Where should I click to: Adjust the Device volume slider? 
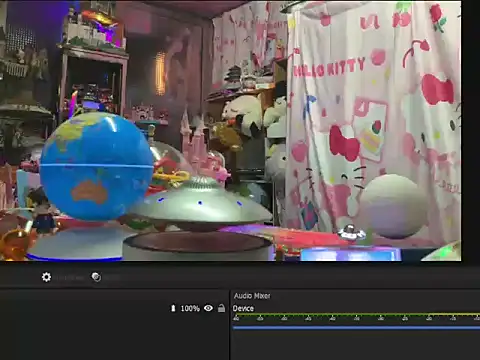coord(356,328)
